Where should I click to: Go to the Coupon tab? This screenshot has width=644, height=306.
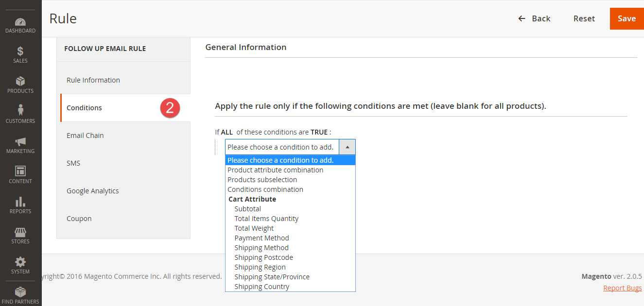pos(79,219)
